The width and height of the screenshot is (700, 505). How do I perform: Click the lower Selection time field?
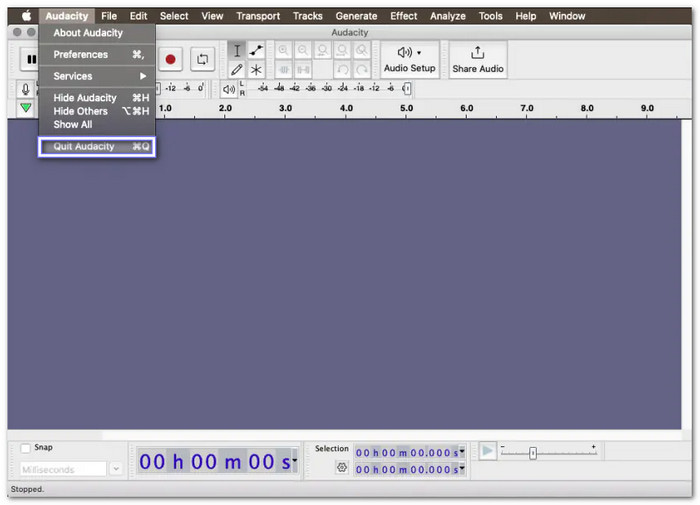(x=410, y=469)
